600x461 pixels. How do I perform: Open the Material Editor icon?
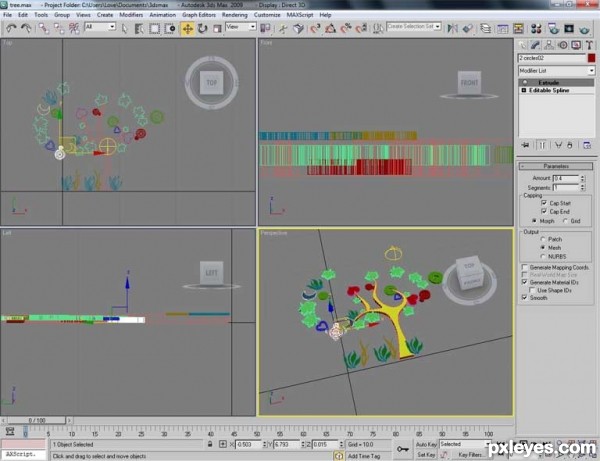(x=536, y=29)
